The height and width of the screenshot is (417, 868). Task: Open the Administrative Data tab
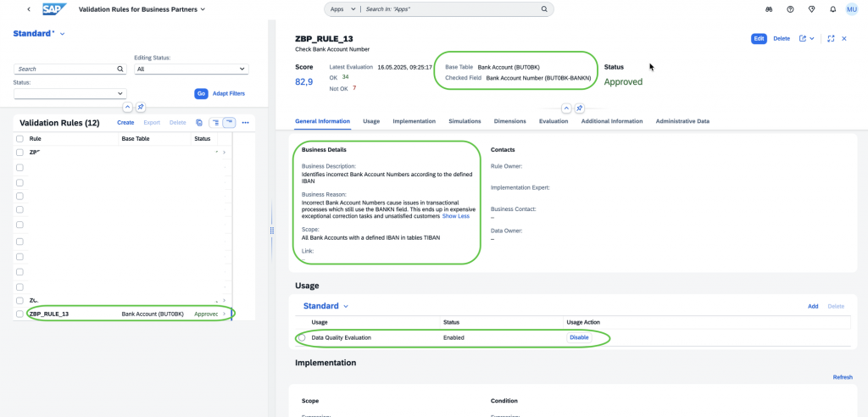click(x=682, y=121)
